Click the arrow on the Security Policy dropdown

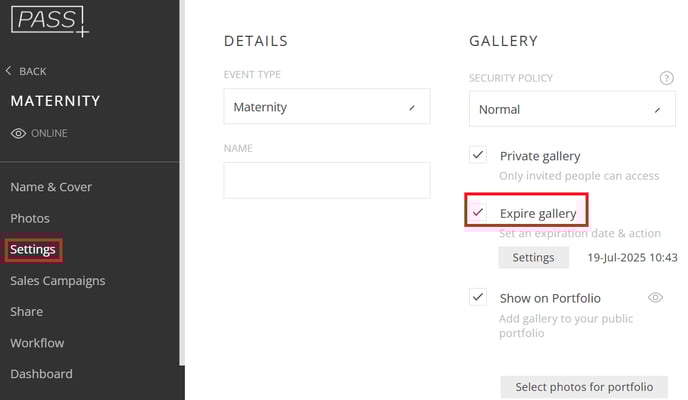tap(657, 110)
